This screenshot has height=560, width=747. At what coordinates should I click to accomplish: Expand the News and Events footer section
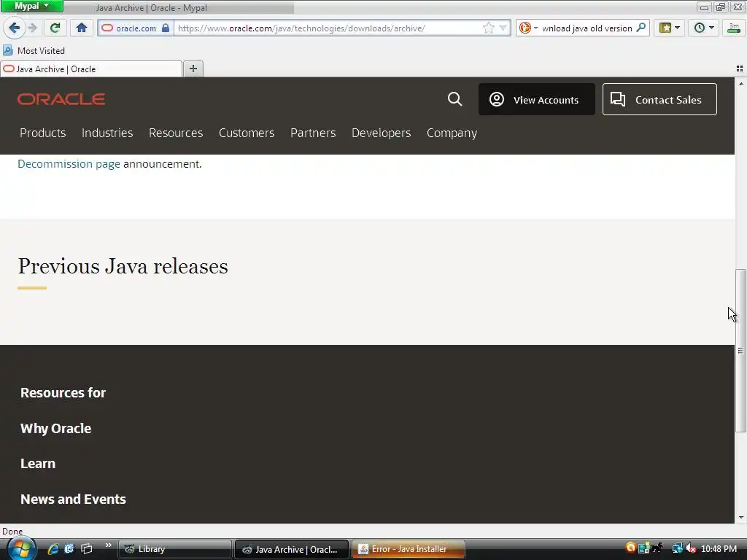point(73,499)
